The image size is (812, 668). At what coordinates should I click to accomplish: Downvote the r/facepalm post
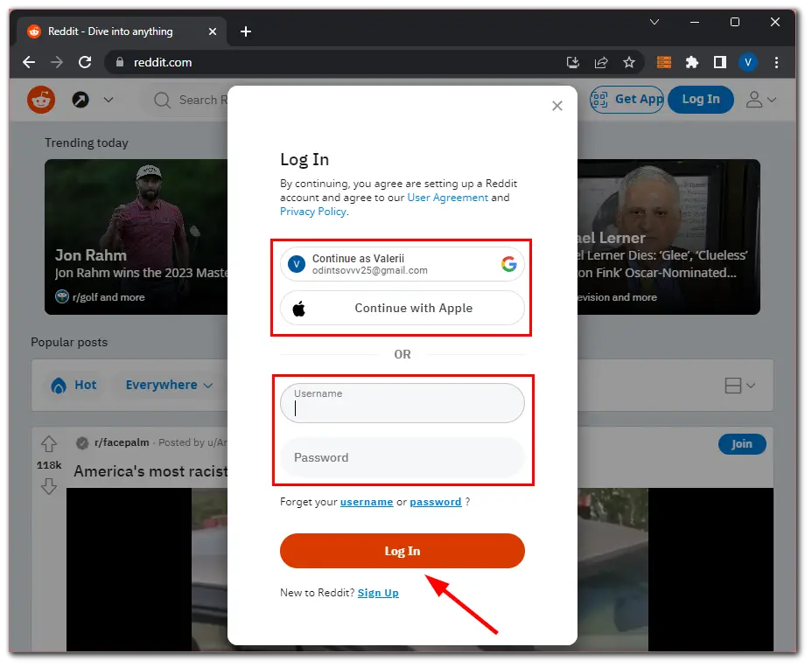click(x=48, y=486)
